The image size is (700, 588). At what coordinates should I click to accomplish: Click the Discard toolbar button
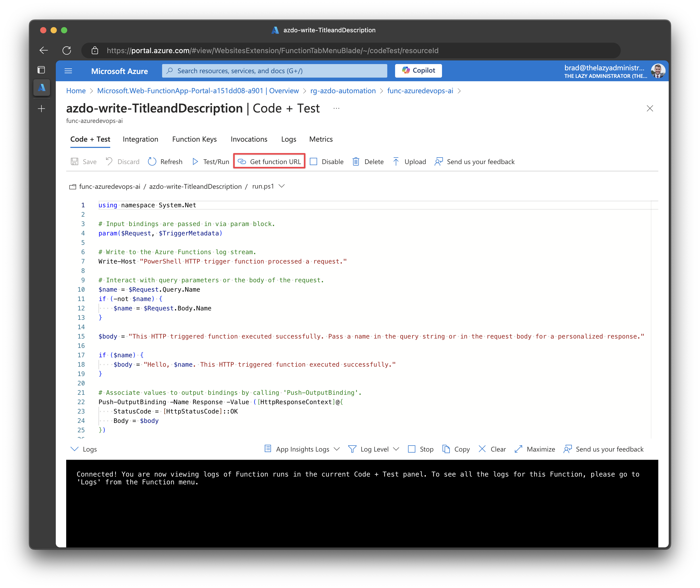(122, 162)
